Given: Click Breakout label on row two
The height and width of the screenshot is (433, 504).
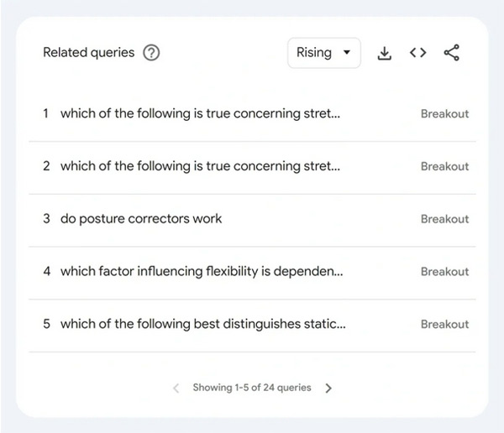Looking at the screenshot, I should (x=444, y=167).
